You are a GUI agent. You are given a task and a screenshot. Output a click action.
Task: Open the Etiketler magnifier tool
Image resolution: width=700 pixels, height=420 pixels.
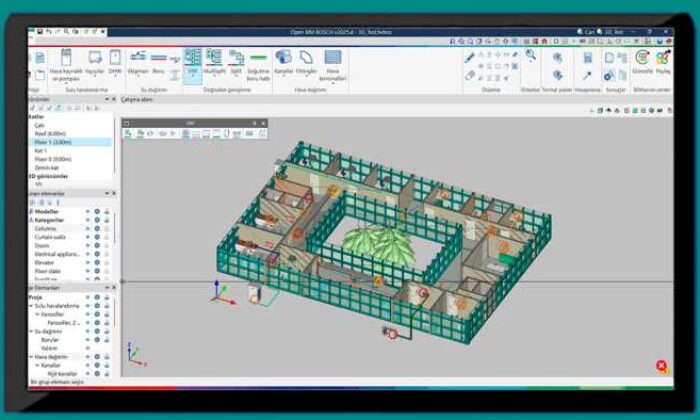pos(530,55)
